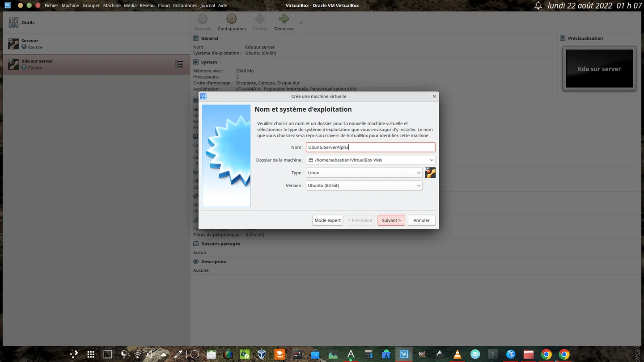Select the Outils tools icon
644x362 pixels.
(13, 22)
